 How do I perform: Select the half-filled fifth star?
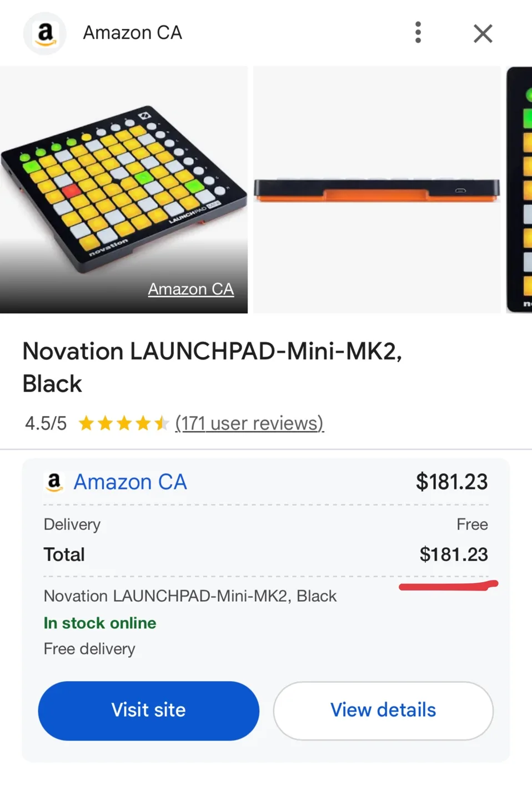pyautogui.click(x=162, y=423)
